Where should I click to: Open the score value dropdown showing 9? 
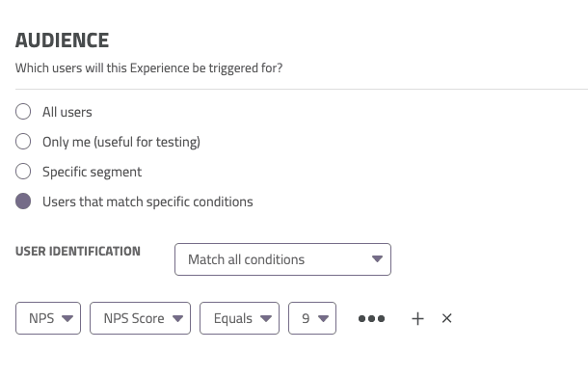click(312, 318)
